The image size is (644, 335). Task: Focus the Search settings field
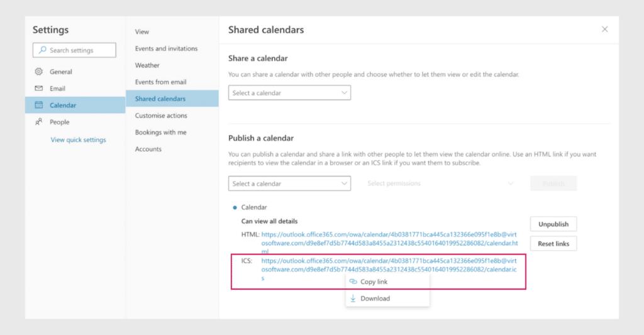(74, 50)
